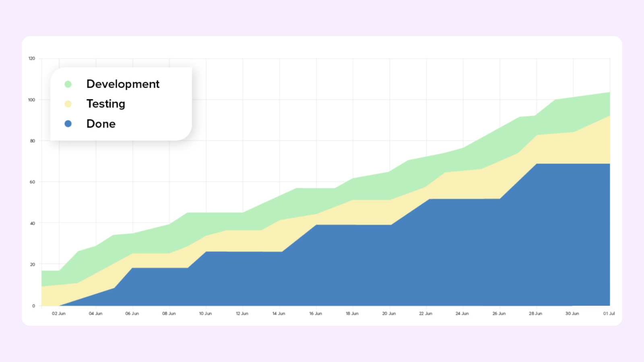Click the 0 value on y-axis
Image resolution: width=644 pixels, height=362 pixels.
pyautogui.click(x=33, y=306)
